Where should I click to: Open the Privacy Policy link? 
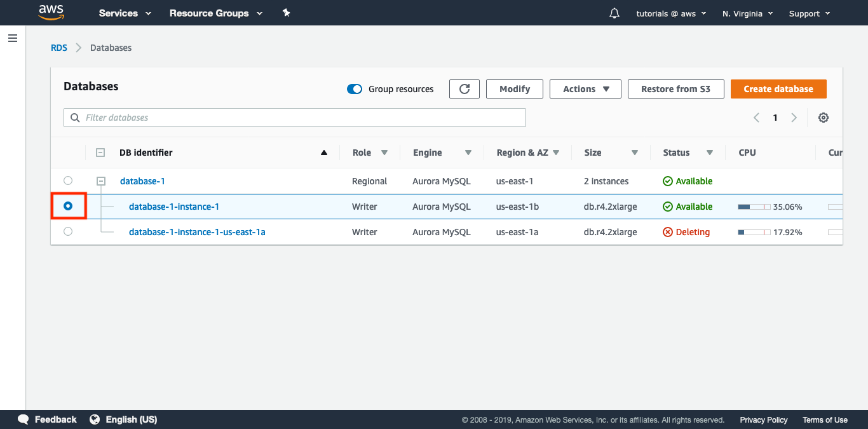764,419
